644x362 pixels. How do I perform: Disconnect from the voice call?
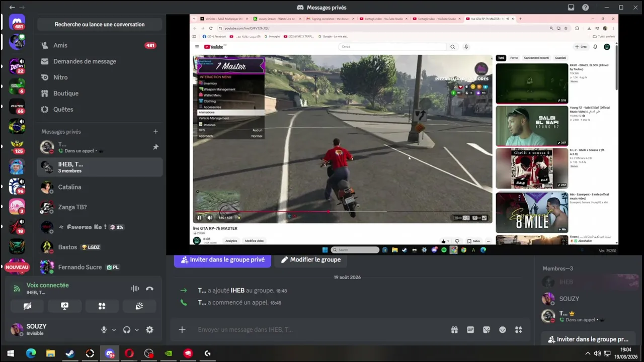coord(149,289)
